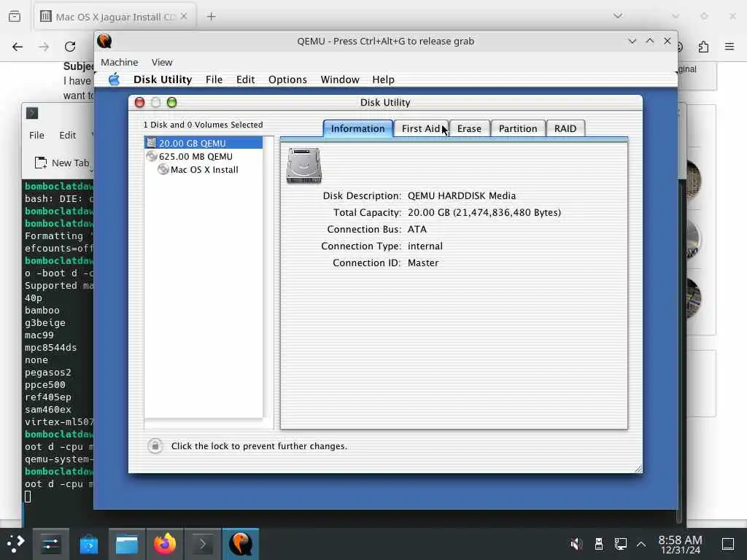
Task: Switch to Firefox in the taskbar
Action: coord(165,544)
